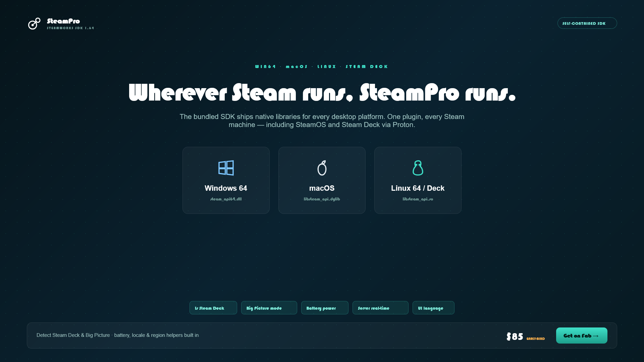Click the Detect Steam Deck footer text
644x362 pixels.
[x=117, y=335]
